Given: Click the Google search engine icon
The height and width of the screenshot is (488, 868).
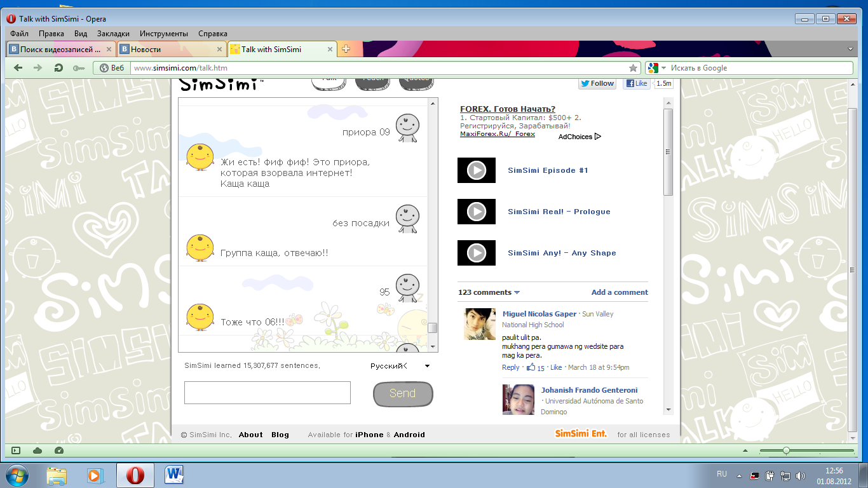Looking at the screenshot, I should point(652,68).
